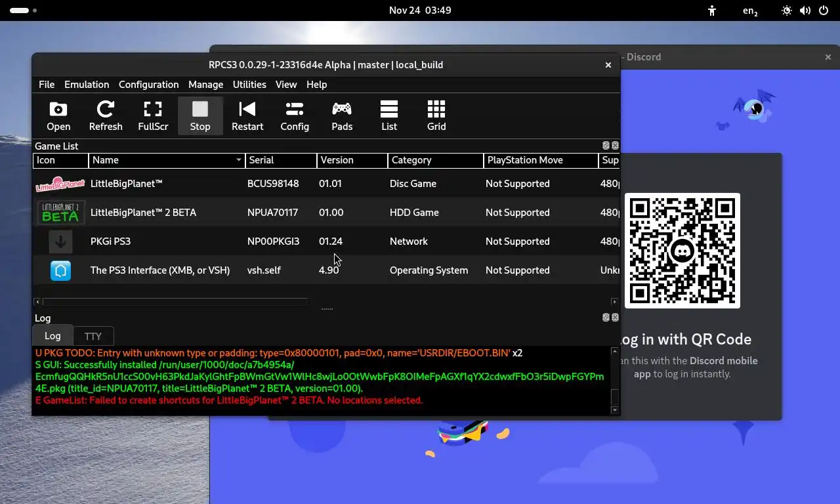Switch to the TTY tab

point(93,336)
